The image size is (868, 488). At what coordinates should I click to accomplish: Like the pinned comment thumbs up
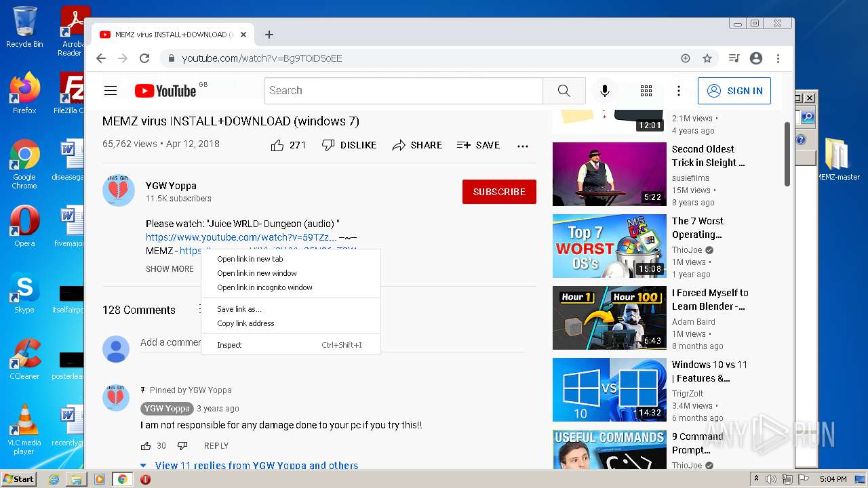tap(146, 446)
